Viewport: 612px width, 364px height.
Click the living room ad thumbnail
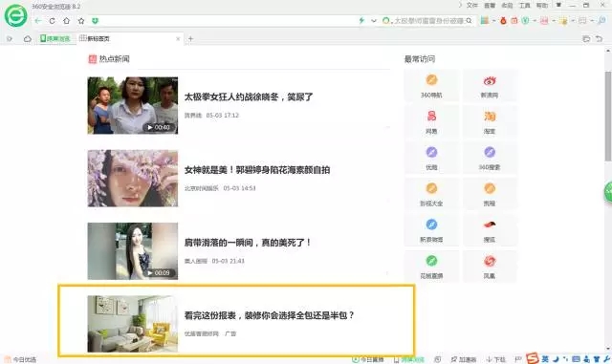(133, 324)
